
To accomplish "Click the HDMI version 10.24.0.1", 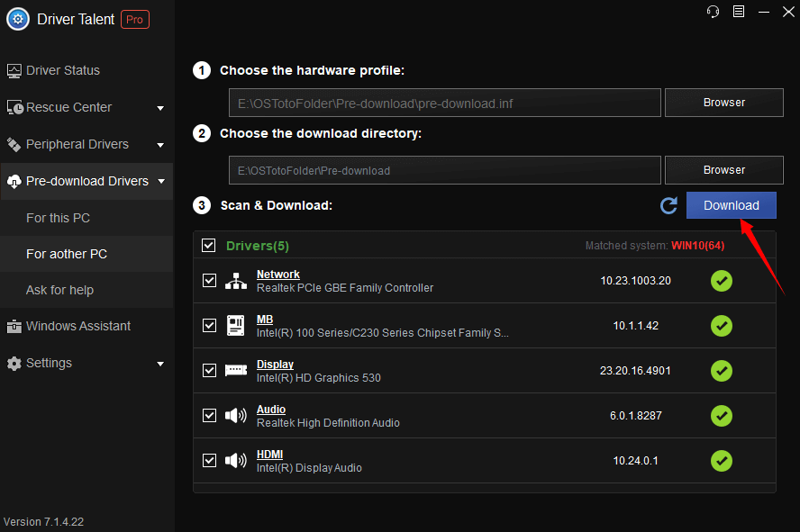I will point(636,461).
